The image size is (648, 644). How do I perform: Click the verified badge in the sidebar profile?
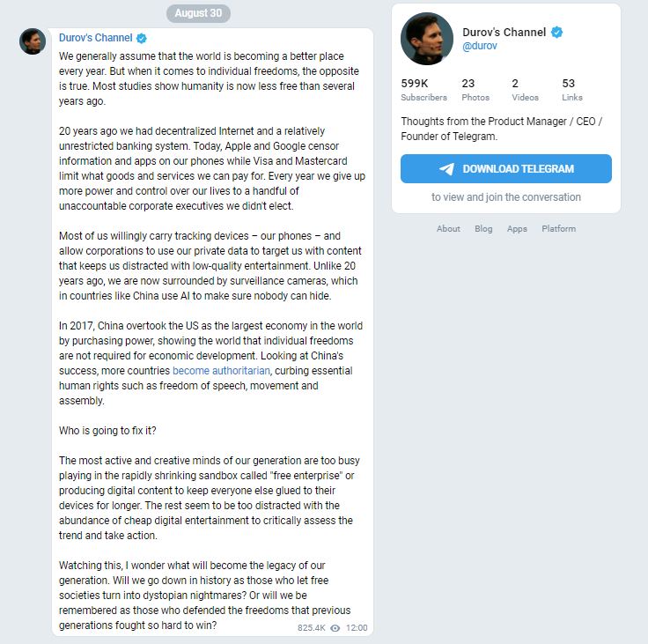556,33
